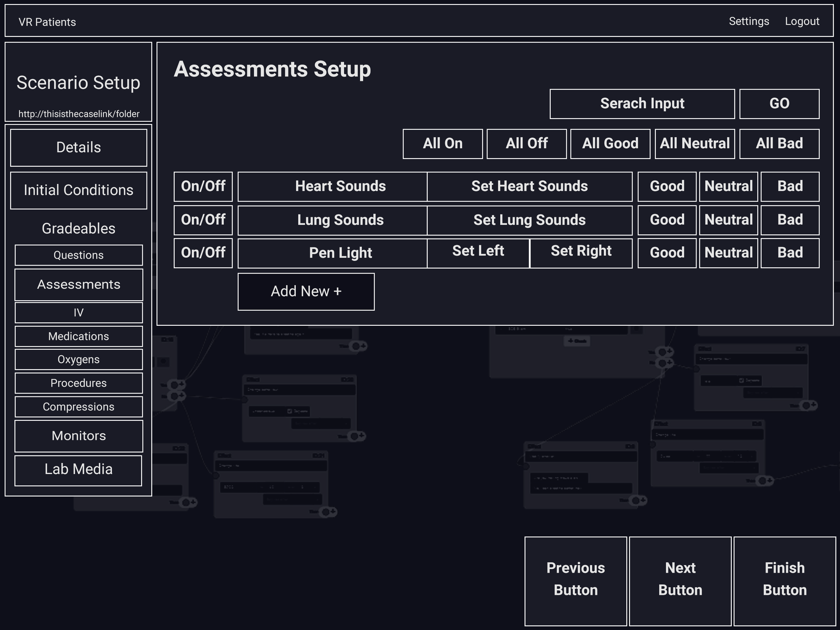
Task: Toggle On/Off for Lung Sounds row
Action: pos(203,220)
